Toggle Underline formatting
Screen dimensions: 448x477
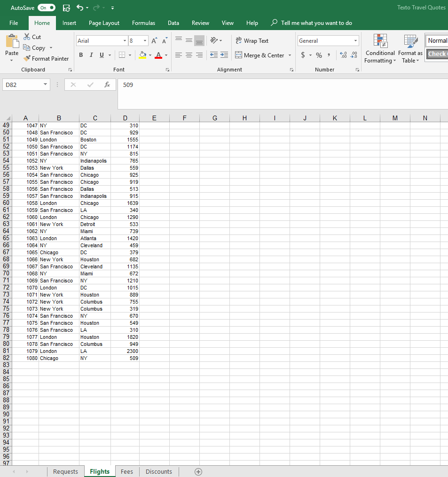102,55
